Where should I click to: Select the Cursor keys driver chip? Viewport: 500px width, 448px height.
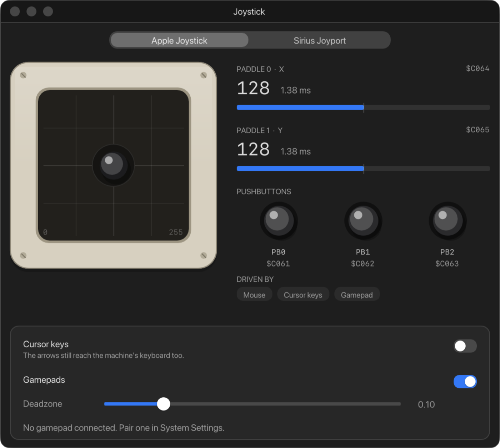(x=303, y=295)
